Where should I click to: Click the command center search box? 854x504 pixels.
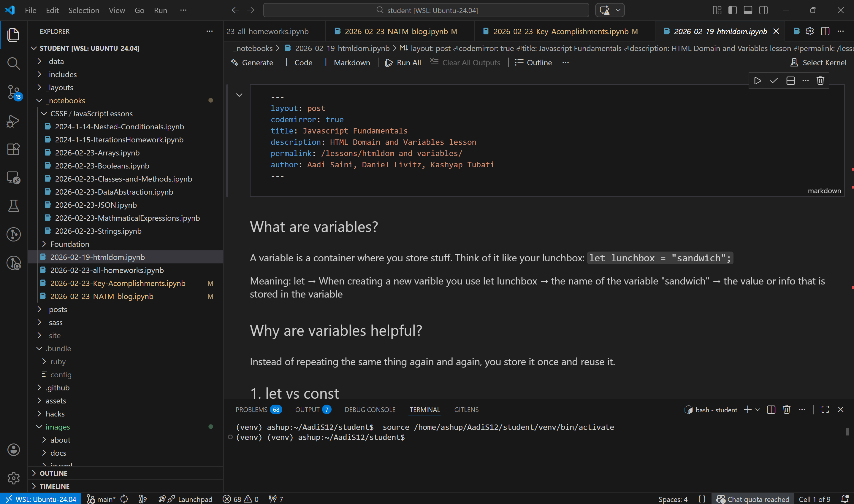click(426, 10)
